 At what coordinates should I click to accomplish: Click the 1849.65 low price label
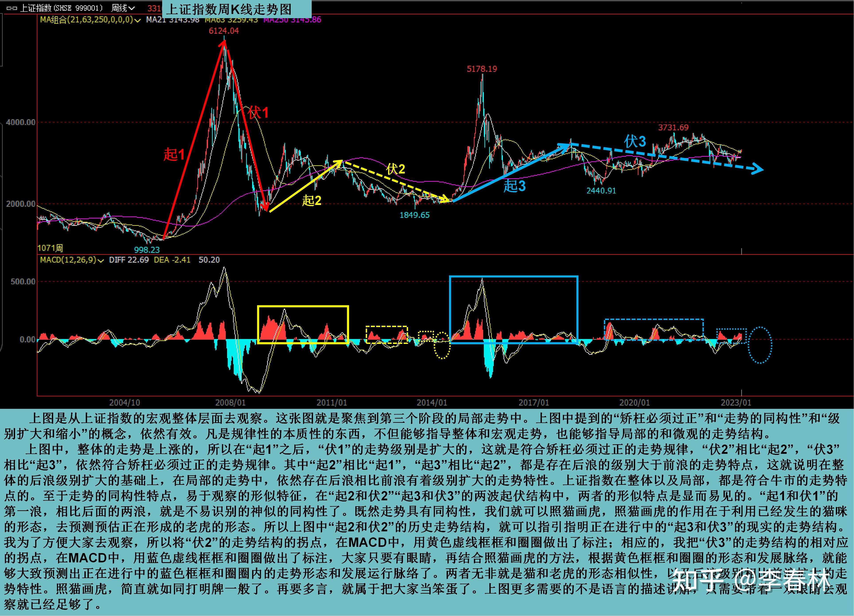(x=414, y=215)
